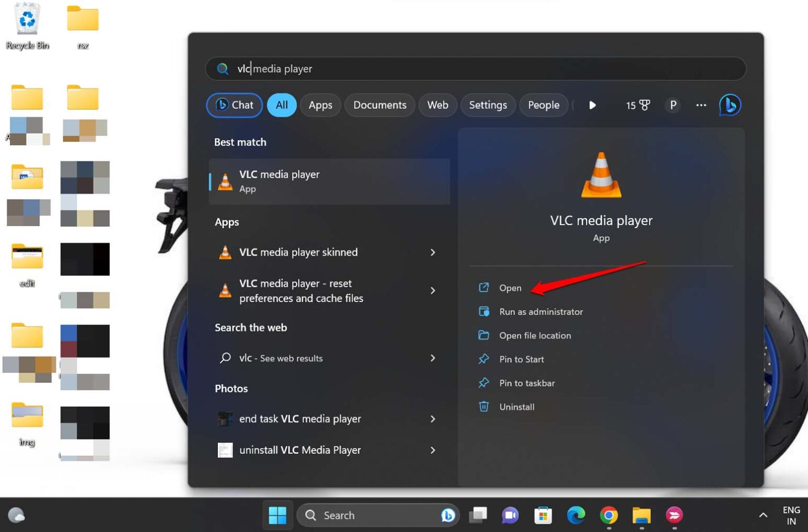The image size is (808, 532).
Task: Switch to the Apps filter tab
Action: (x=320, y=105)
